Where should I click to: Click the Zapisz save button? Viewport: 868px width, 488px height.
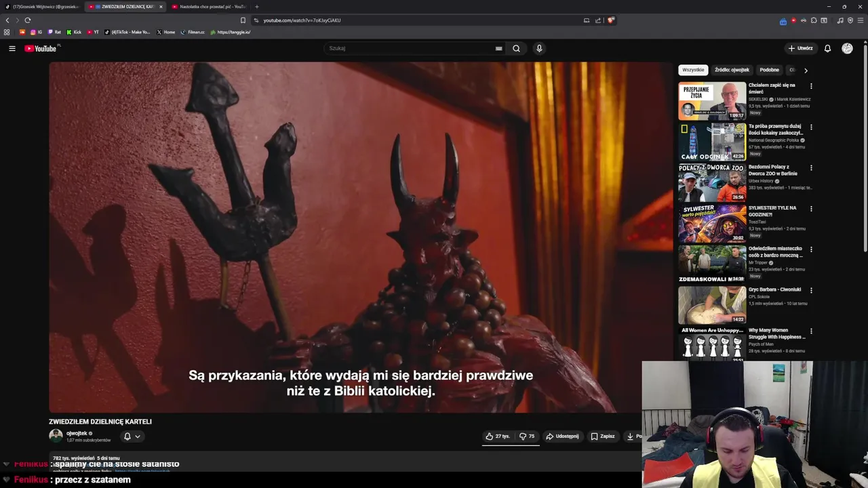click(x=603, y=436)
